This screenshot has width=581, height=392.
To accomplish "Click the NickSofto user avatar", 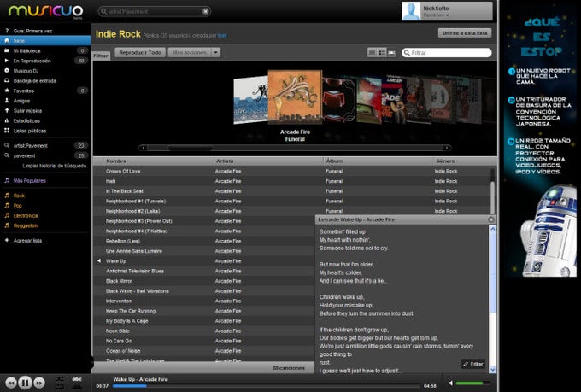I will click(411, 11).
